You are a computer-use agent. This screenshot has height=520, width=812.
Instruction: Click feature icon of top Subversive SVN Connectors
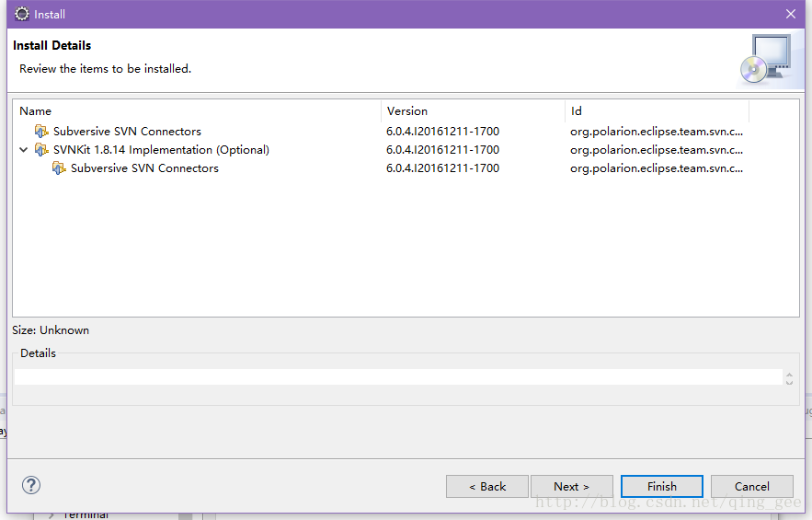pos(41,132)
